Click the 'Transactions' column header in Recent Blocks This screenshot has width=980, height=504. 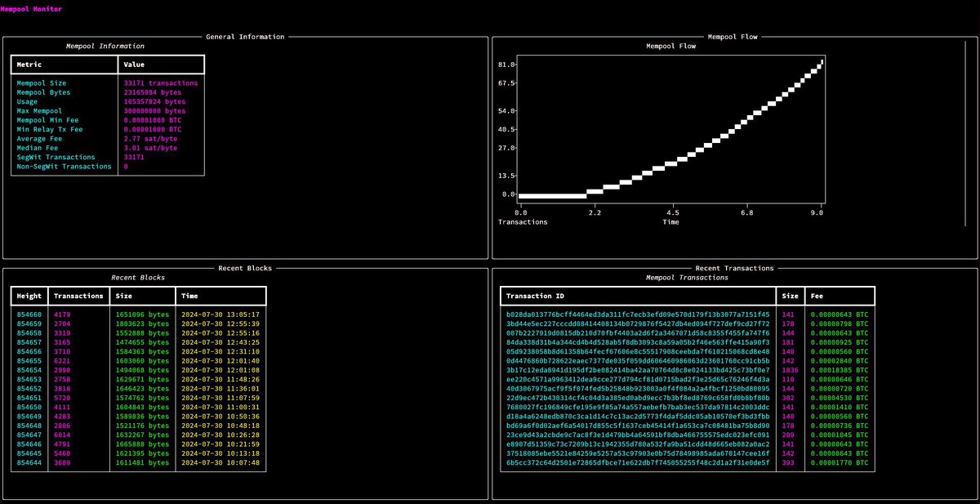78,296
